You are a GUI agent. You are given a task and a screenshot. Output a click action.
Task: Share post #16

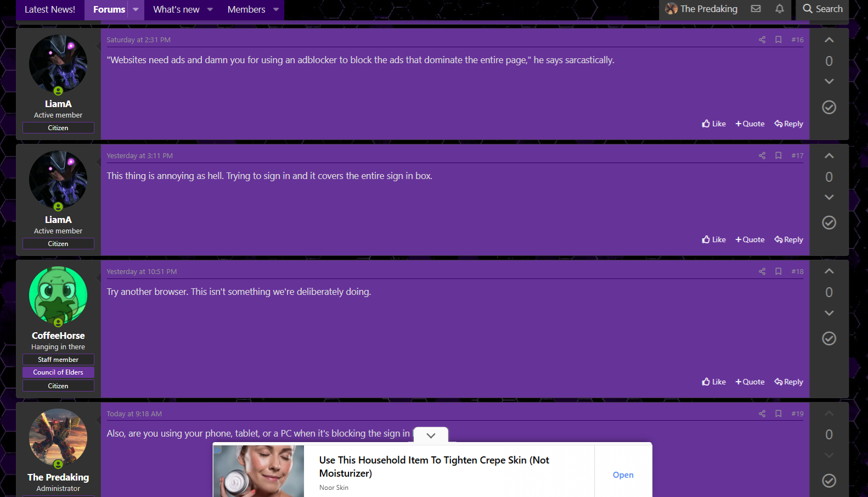762,40
